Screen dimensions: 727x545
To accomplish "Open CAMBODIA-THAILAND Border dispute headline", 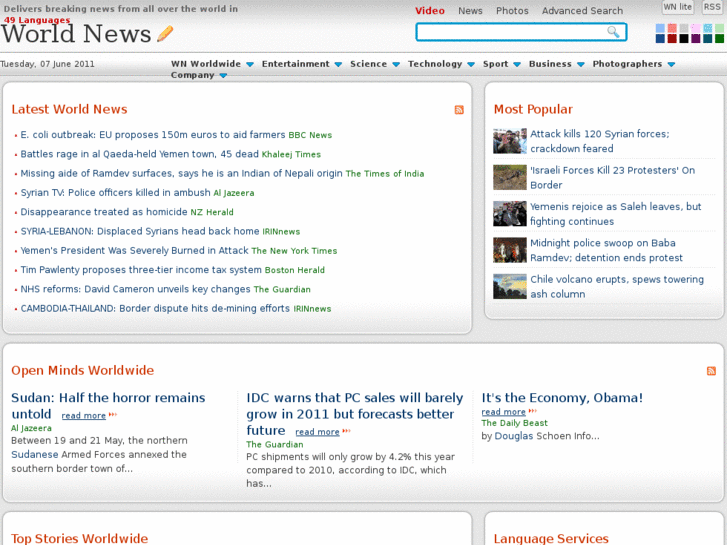I will [x=155, y=308].
